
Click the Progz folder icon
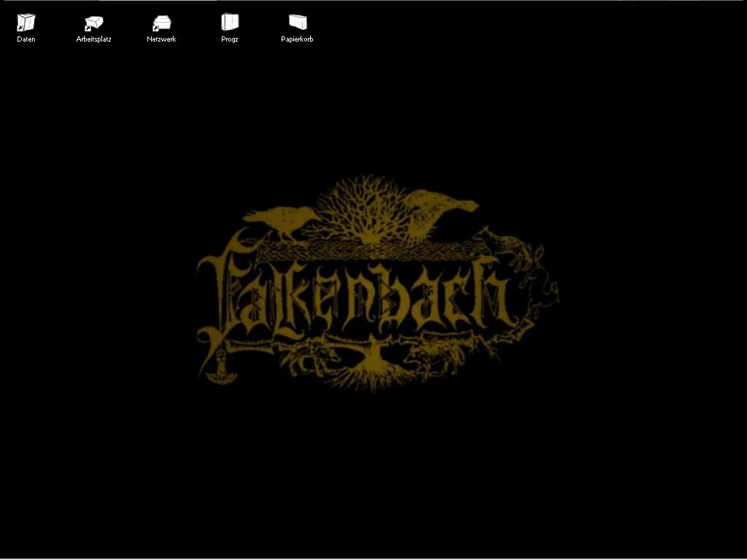click(230, 23)
